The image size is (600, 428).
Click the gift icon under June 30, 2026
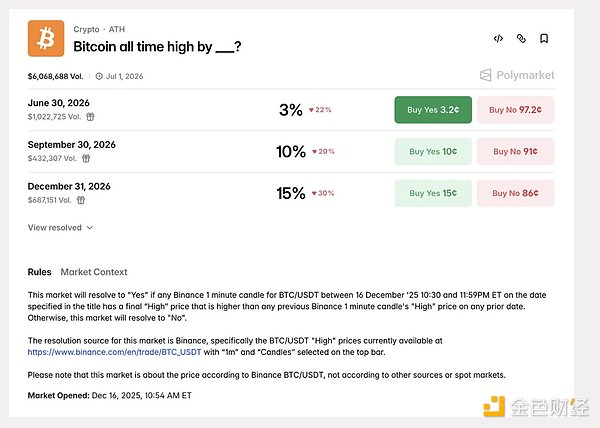click(89, 117)
